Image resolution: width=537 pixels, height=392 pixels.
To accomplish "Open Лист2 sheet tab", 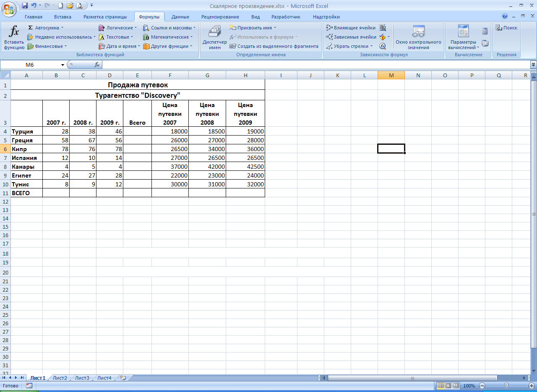I will click(60, 378).
